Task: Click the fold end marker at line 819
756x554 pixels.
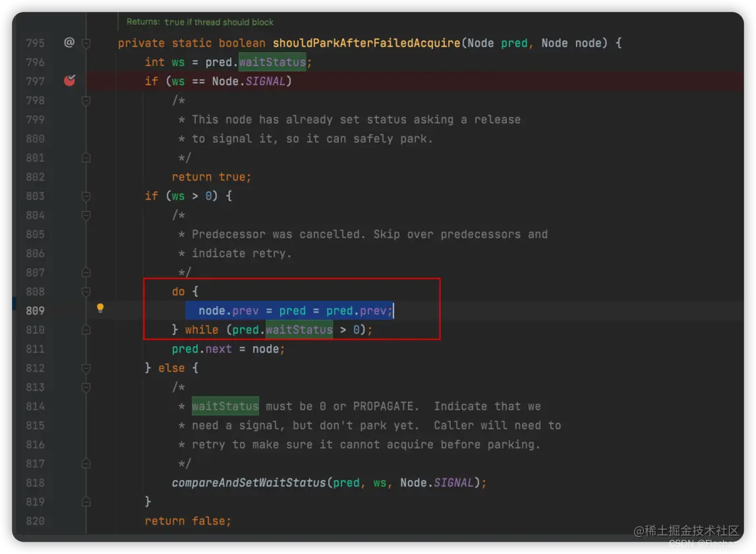Action: tap(86, 502)
